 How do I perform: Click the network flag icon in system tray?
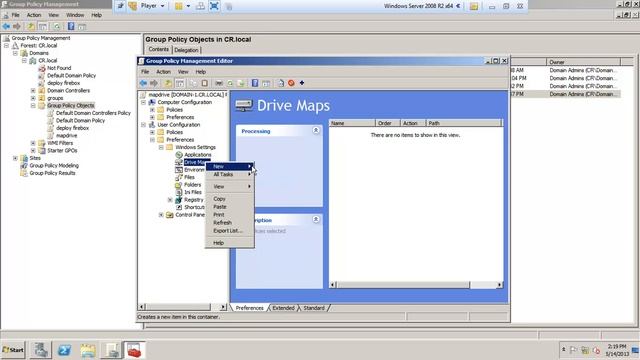point(573,350)
